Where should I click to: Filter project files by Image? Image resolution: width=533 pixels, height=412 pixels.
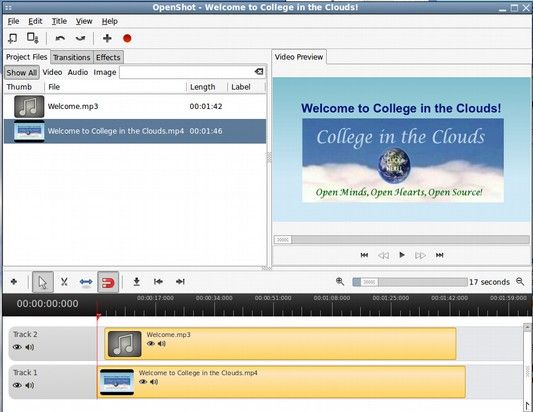(105, 72)
